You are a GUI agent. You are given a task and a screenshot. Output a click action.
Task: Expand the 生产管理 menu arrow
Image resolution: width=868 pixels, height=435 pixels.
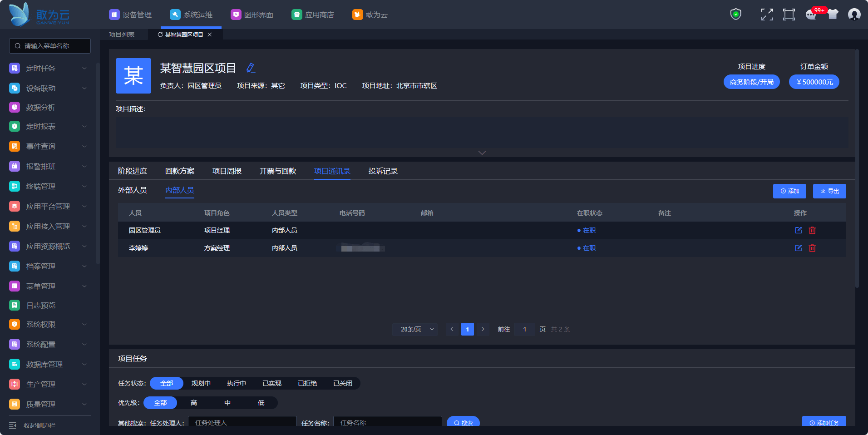click(x=84, y=384)
